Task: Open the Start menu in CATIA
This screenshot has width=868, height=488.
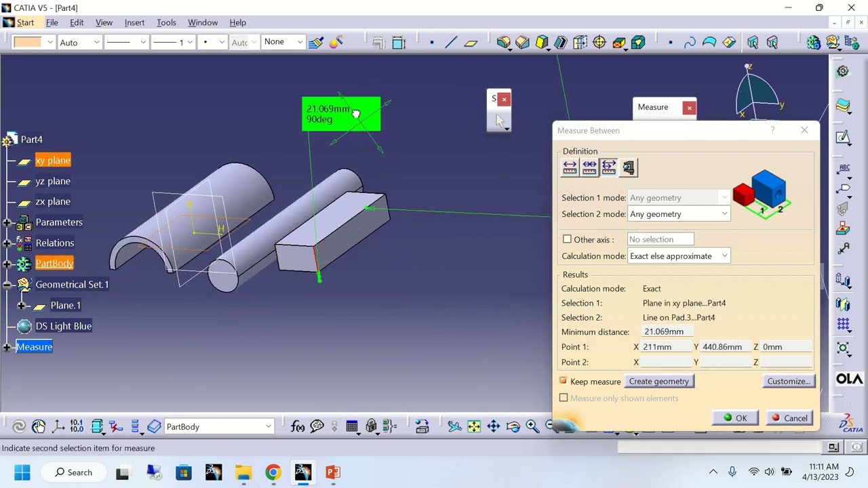Action: click(25, 22)
